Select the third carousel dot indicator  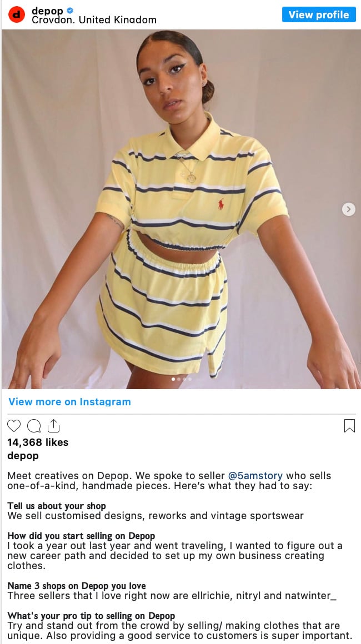[184, 379]
